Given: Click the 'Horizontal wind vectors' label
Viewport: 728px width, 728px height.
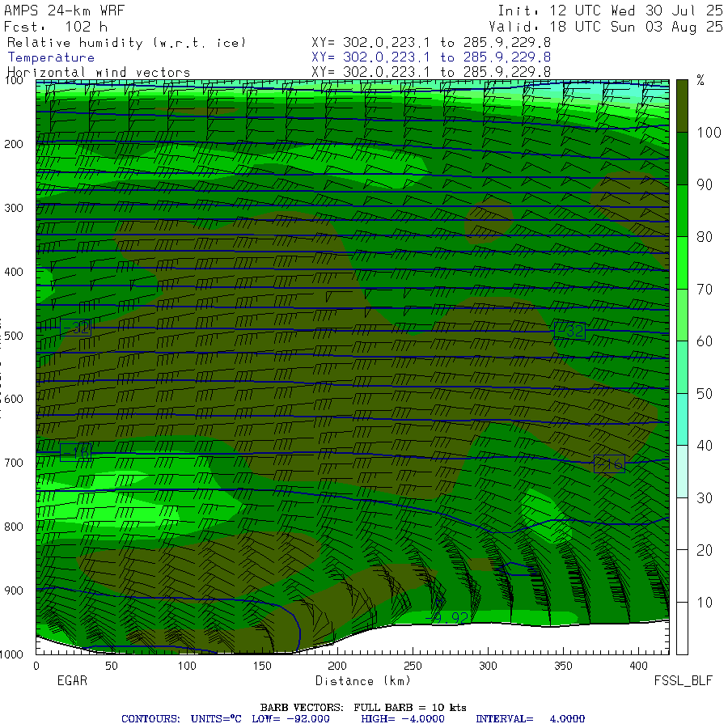Looking at the screenshot, I should [99, 72].
